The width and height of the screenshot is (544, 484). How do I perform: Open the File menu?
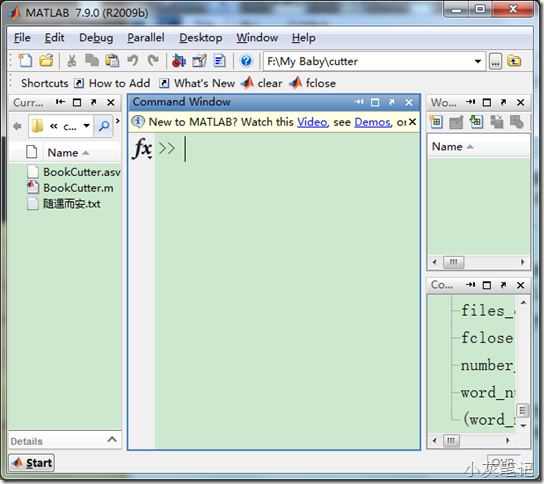coord(22,37)
